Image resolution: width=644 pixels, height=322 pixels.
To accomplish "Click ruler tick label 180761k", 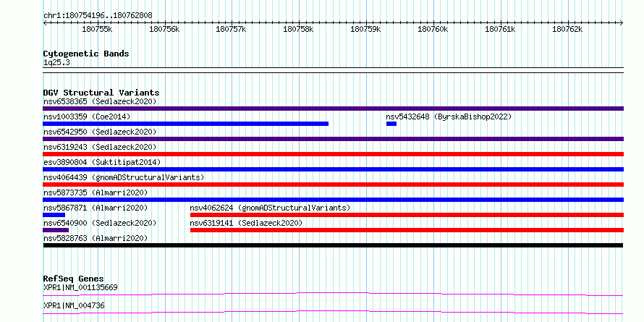I will [500, 29].
